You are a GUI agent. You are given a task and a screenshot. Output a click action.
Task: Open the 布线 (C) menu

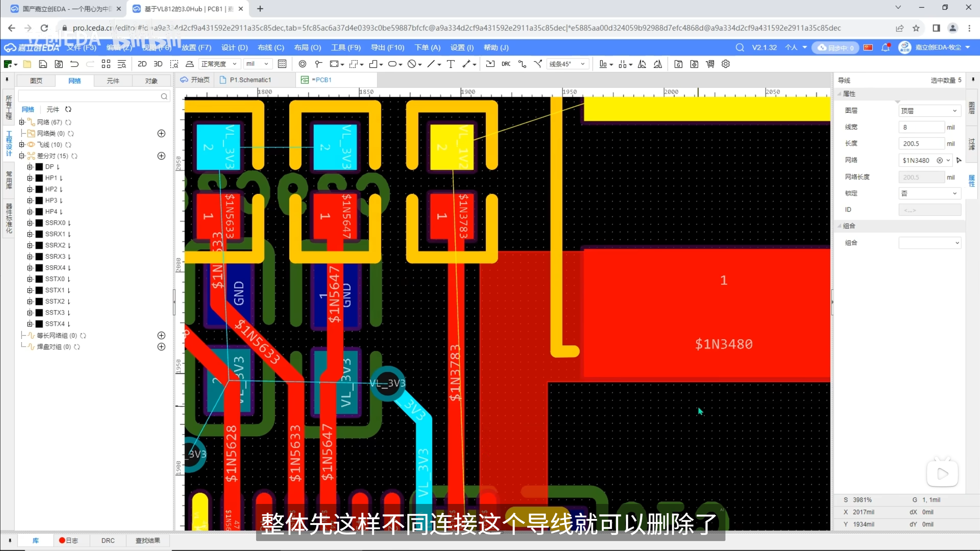271,47
